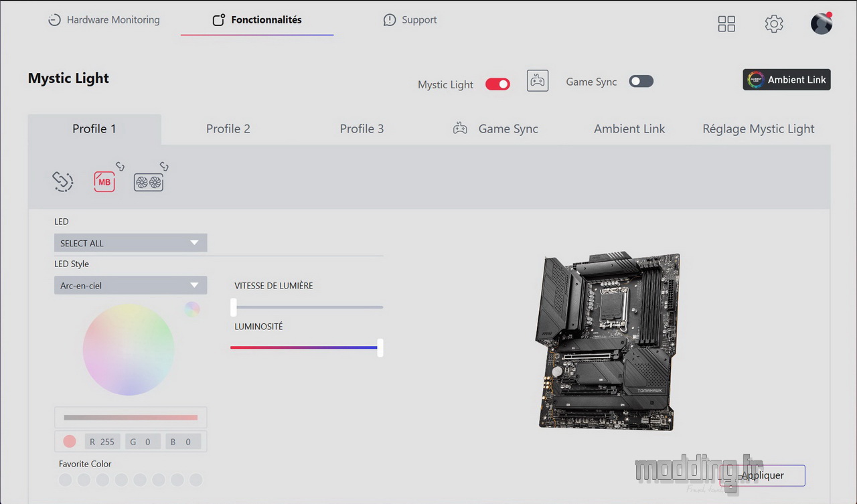This screenshot has width=857, height=504.
Task: Click the color wheel picker
Action: pyautogui.click(x=129, y=349)
